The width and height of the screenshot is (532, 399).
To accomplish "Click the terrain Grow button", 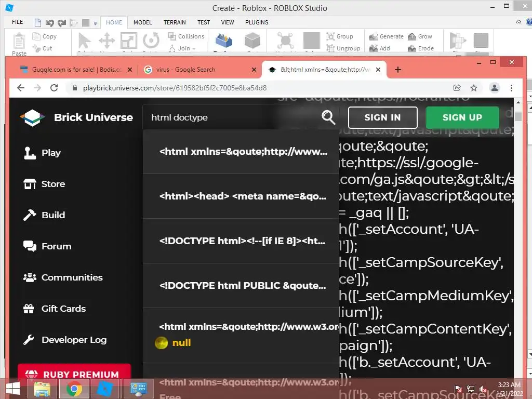I will (420, 36).
